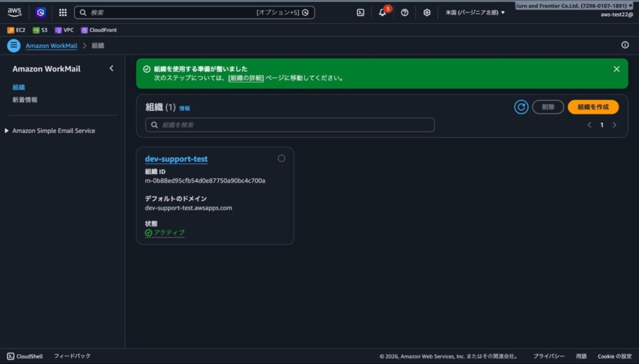This screenshot has height=364, width=639.
Task: Select the EC2 bookmark shortcut
Action: 16,30
